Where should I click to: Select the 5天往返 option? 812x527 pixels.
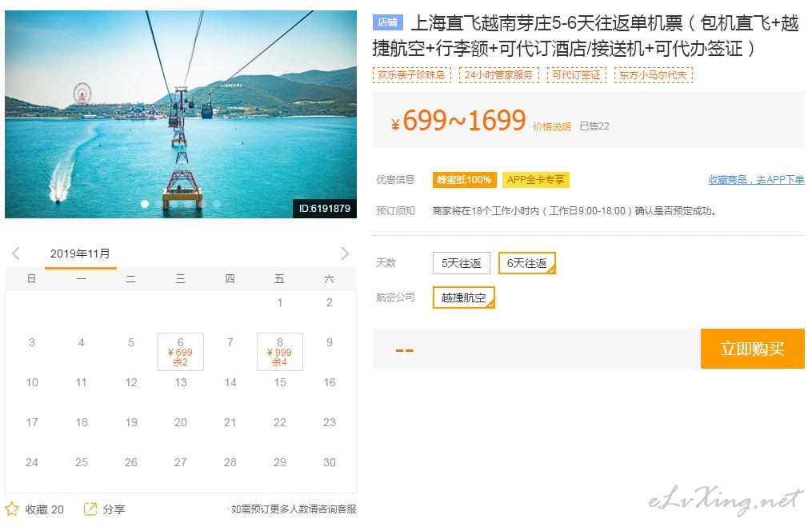click(x=461, y=263)
